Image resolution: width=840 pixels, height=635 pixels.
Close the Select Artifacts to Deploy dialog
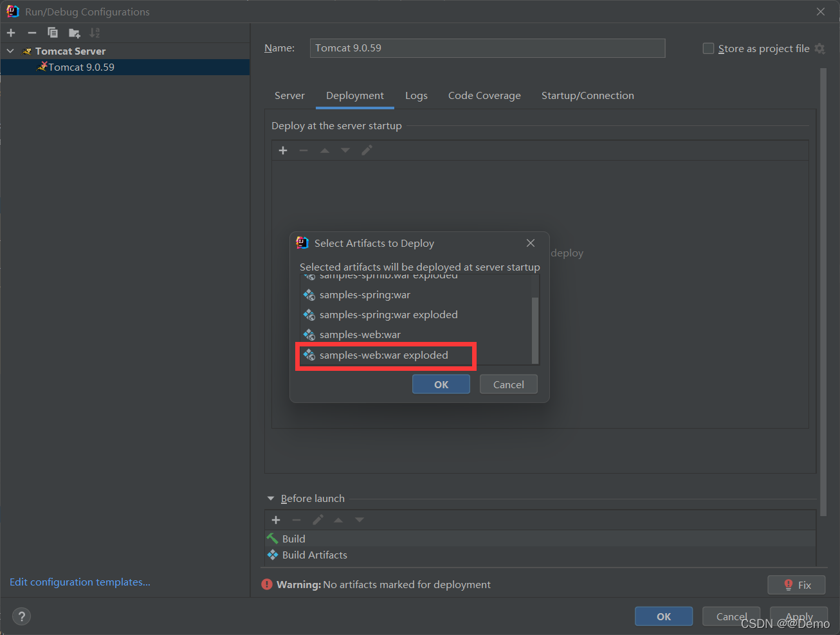[x=531, y=243]
